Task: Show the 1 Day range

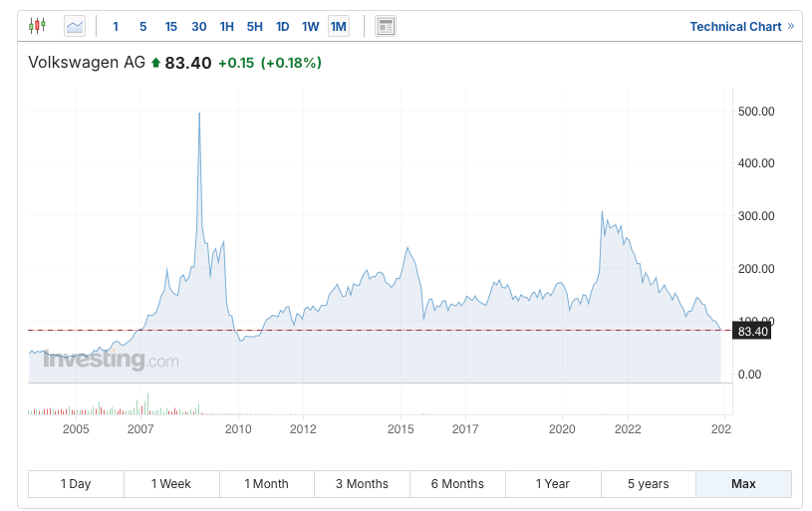Action: click(x=76, y=483)
